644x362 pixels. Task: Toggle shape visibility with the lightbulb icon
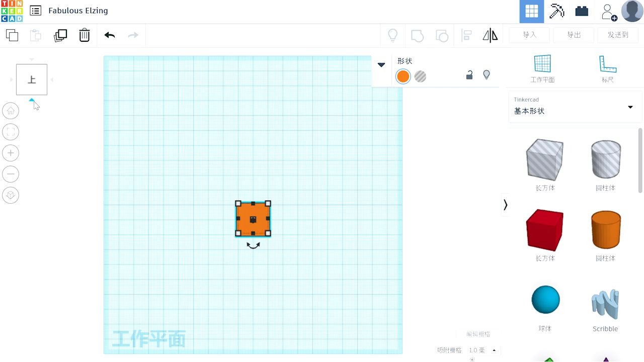point(487,74)
